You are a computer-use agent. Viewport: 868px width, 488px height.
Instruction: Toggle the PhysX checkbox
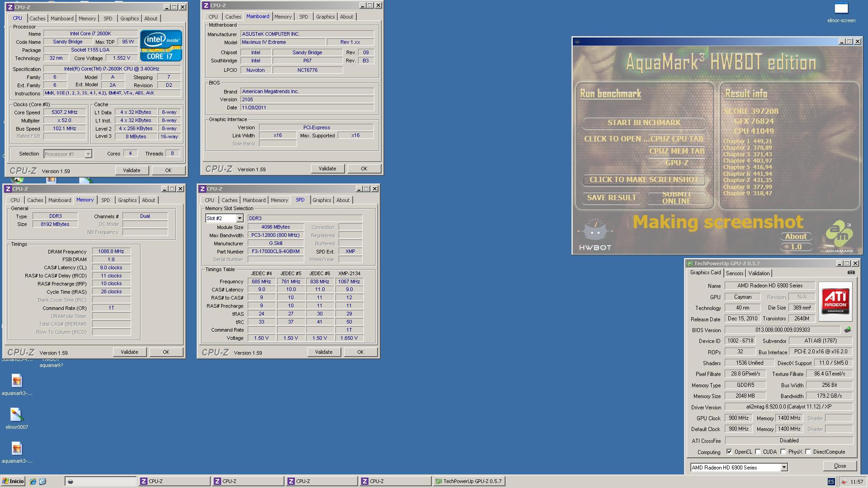[783, 452]
